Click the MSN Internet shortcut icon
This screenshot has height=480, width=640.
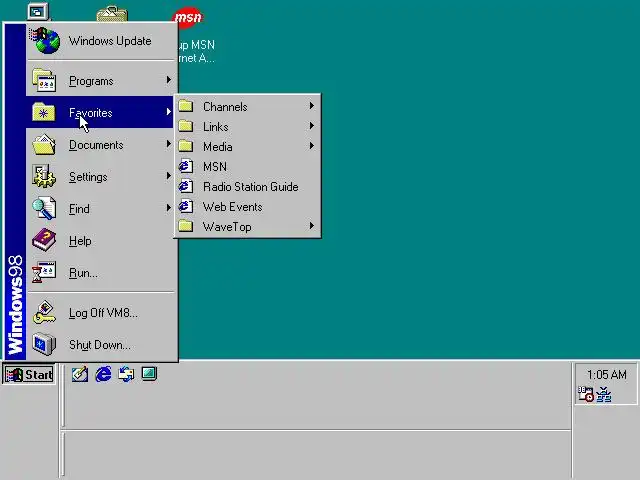click(x=186, y=166)
